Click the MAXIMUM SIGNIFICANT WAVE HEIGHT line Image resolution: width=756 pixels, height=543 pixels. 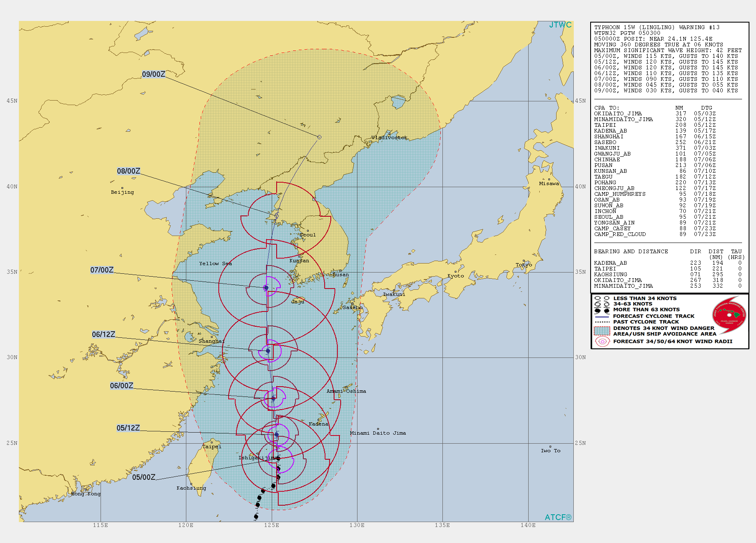[x=668, y=50]
